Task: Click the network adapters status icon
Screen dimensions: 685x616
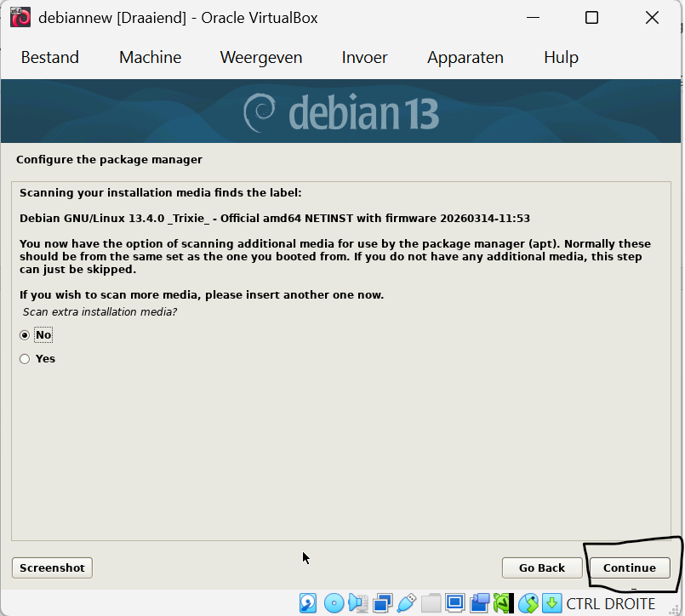Action: pos(382,603)
